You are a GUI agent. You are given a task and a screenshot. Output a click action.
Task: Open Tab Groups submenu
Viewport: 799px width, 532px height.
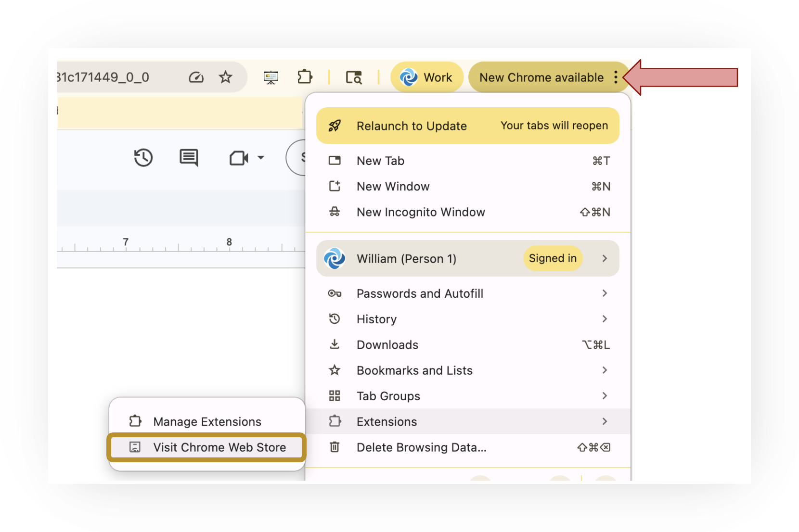point(468,396)
